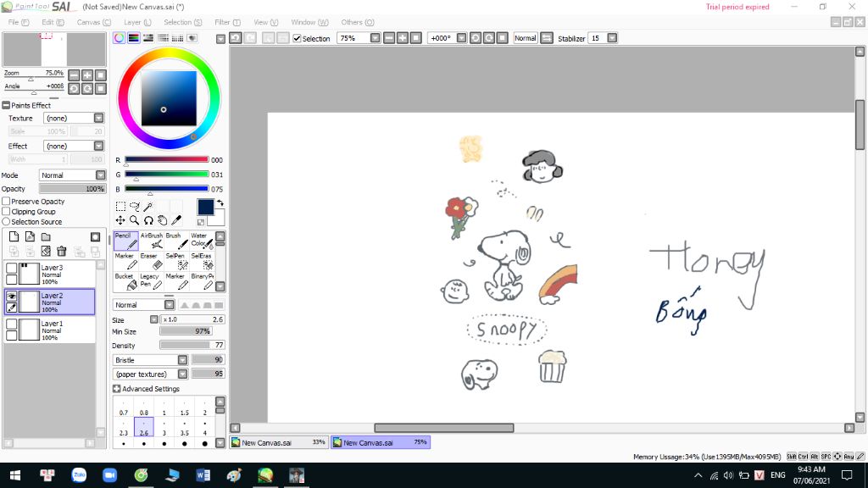Screen dimensions: 868x488
Task: Toggle the RGB slider panel
Action: [133, 37]
